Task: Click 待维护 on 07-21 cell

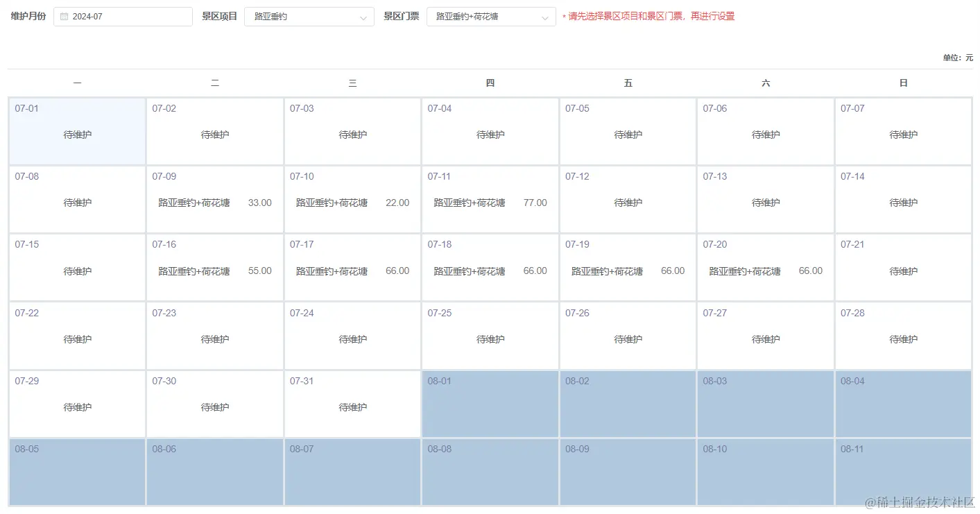Action: [x=902, y=271]
